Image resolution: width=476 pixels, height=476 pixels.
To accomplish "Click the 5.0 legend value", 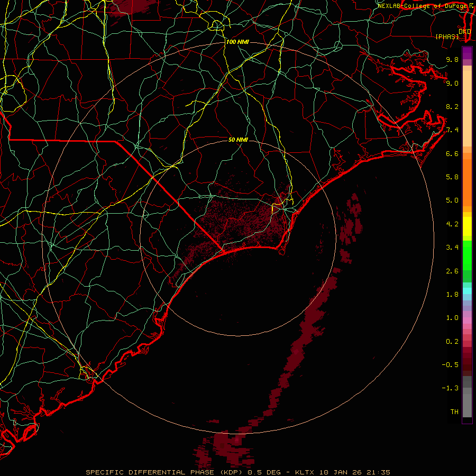I will [x=452, y=200].
